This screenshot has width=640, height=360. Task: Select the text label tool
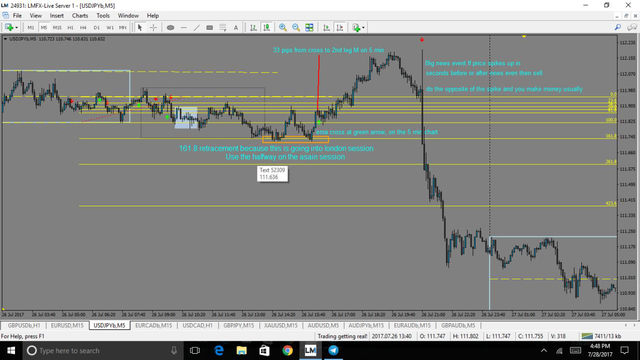(x=236, y=27)
